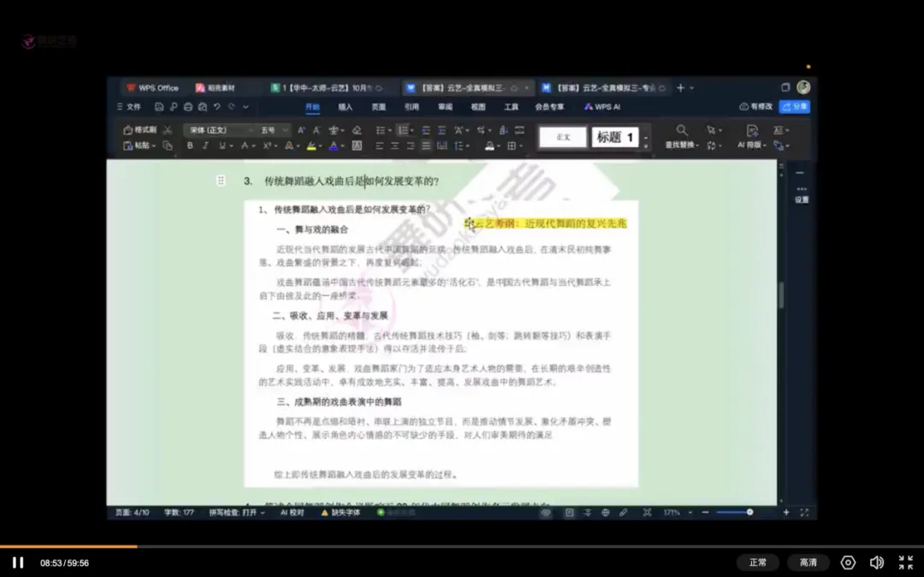Apply the 正文 body style
924x577 pixels.
(563, 137)
